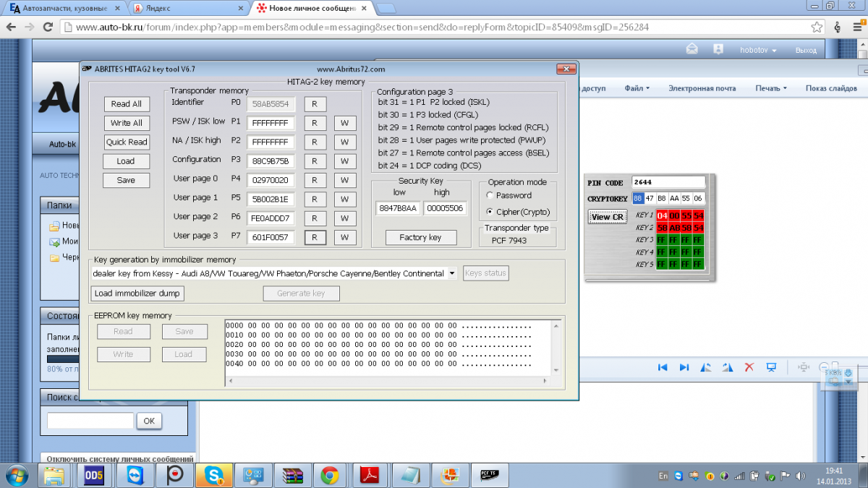Viewport: 868px width, 488px height.
Task: Open WinRAR from the taskbar
Action: point(292,475)
